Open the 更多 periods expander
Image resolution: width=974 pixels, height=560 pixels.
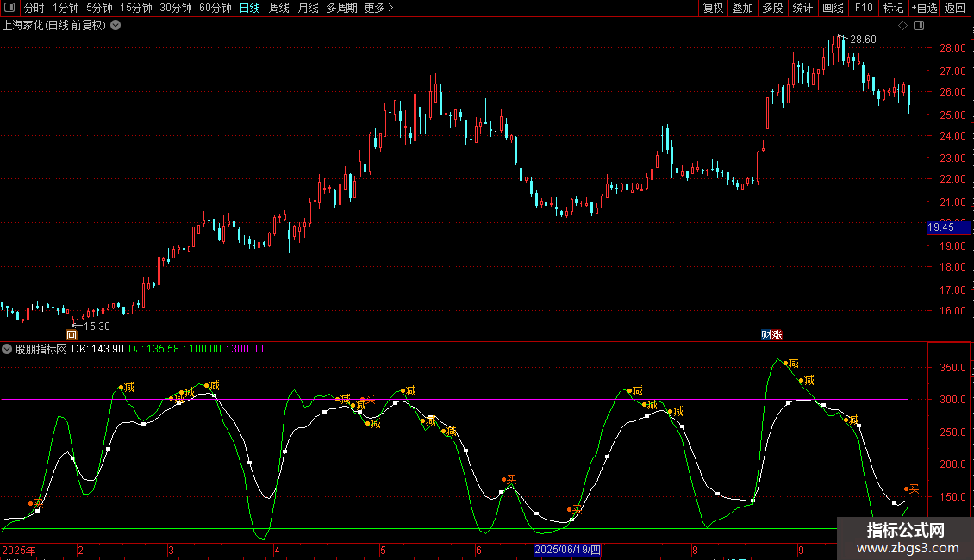[x=378, y=9]
